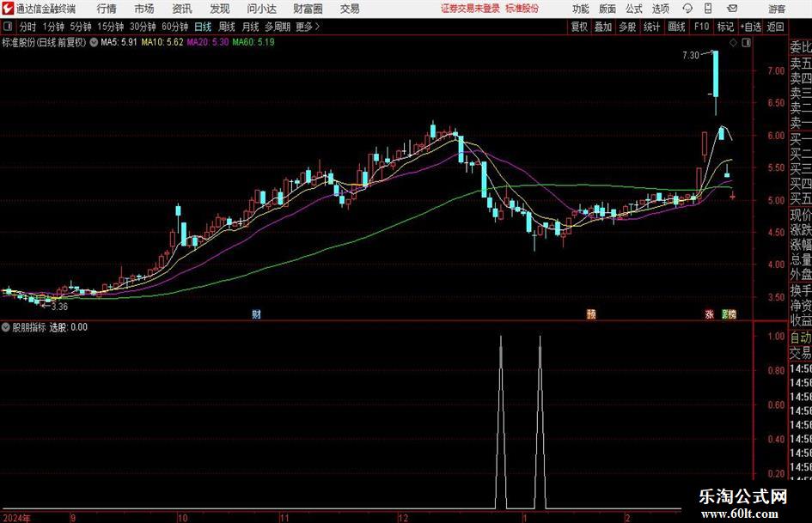Open the 公式 menu
The height and width of the screenshot is (523, 812).
(x=634, y=9)
